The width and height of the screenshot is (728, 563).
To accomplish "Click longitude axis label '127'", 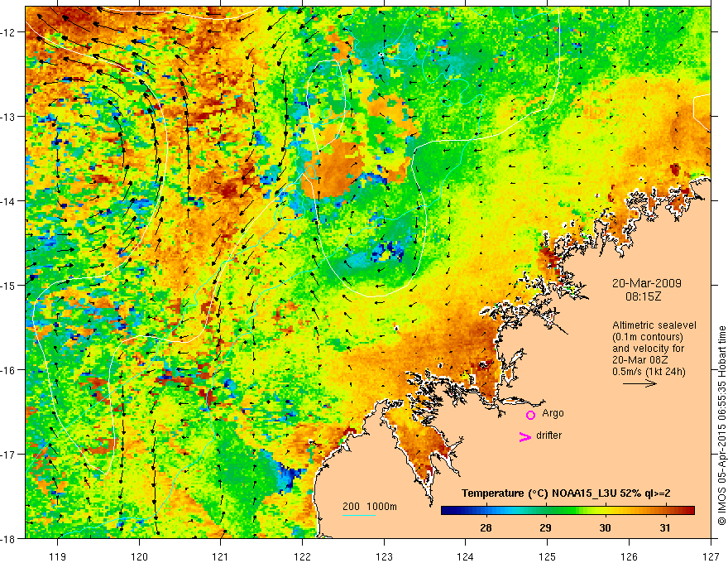I will 711,556.
